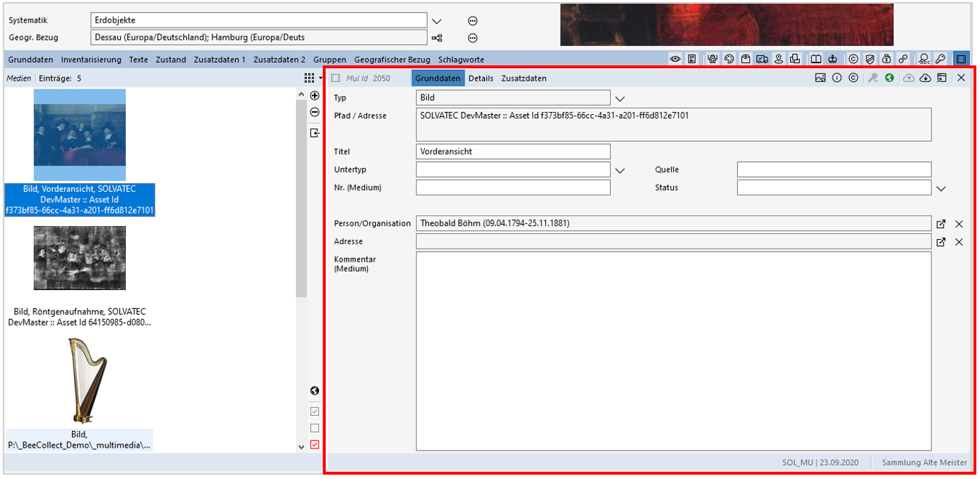980x479 pixels.
Task: Open the Typ dropdown
Action: [x=620, y=98]
